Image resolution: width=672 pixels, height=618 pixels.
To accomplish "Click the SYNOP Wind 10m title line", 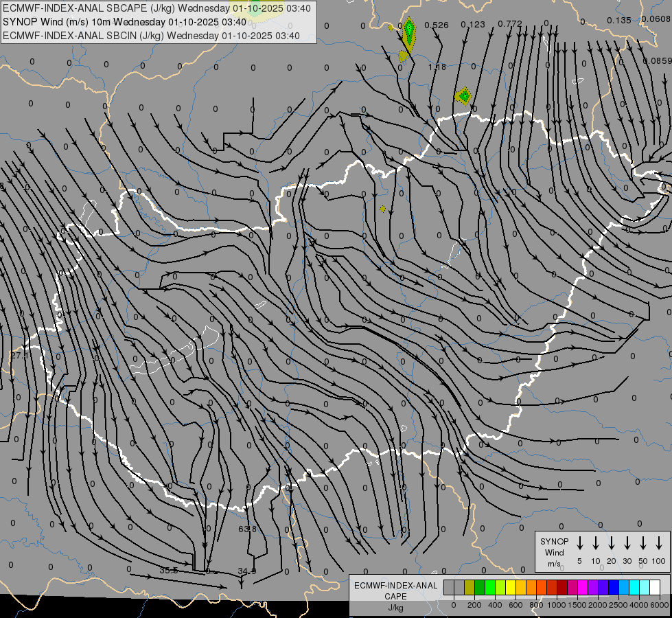I will (x=124, y=22).
